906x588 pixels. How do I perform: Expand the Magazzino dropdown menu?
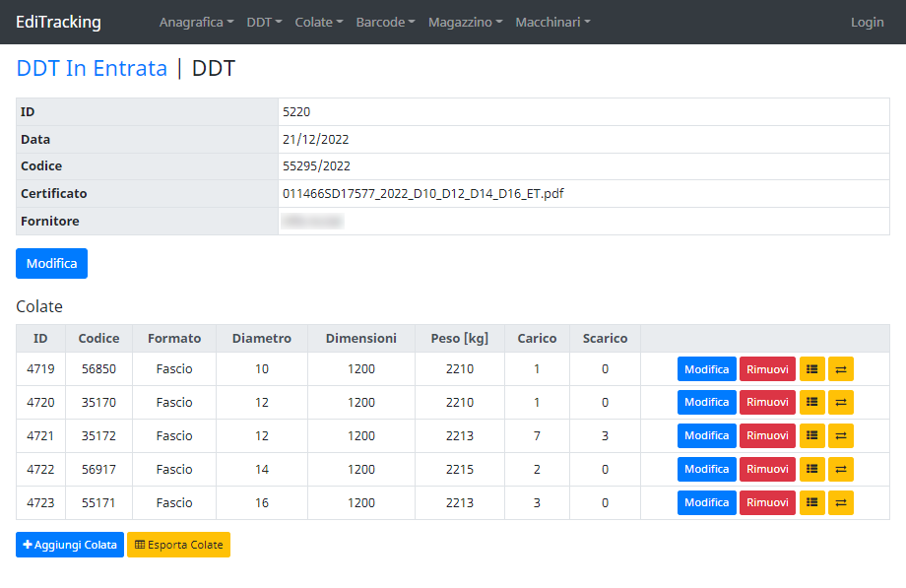pyautogui.click(x=465, y=22)
